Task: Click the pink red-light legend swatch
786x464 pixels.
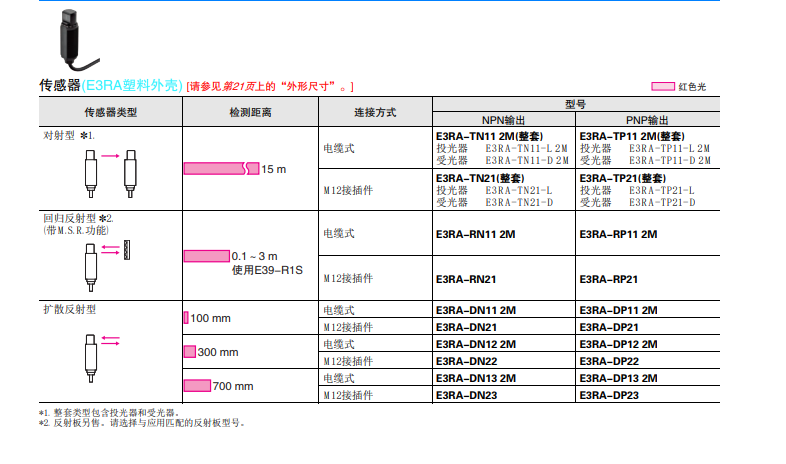Action: point(663,86)
